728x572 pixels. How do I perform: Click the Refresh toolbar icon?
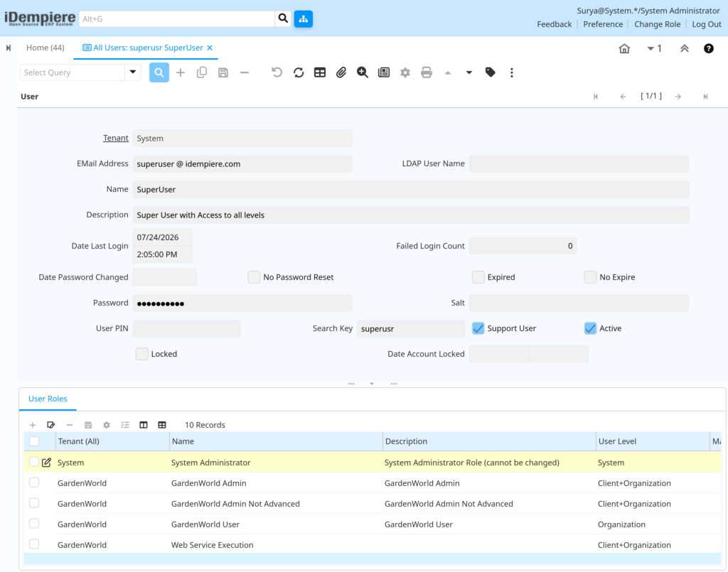tap(299, 72)
